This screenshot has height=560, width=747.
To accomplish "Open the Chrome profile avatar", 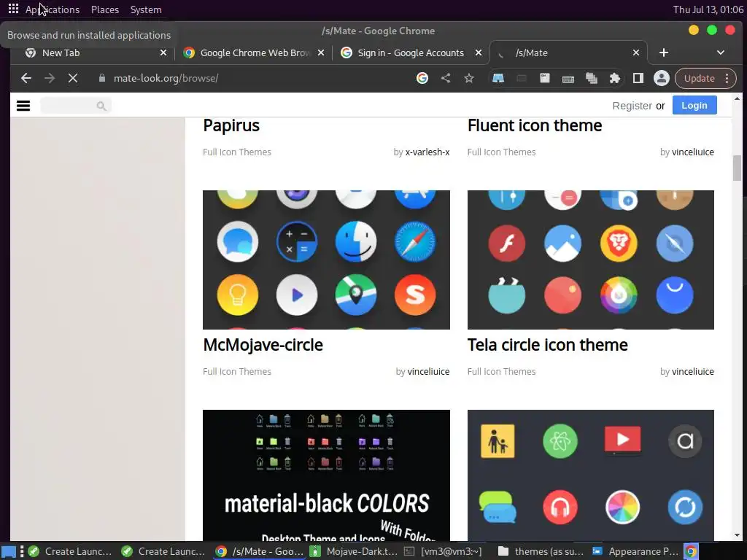I will 661,78.
